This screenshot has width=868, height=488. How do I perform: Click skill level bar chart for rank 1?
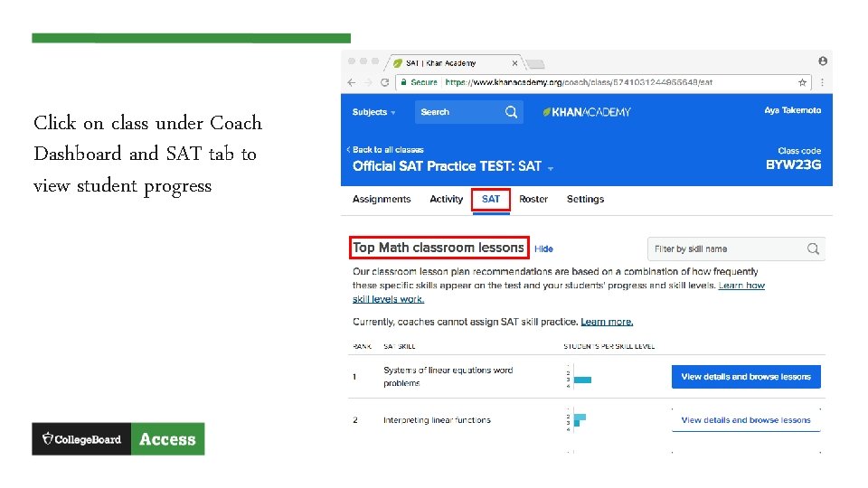point(579,377)
